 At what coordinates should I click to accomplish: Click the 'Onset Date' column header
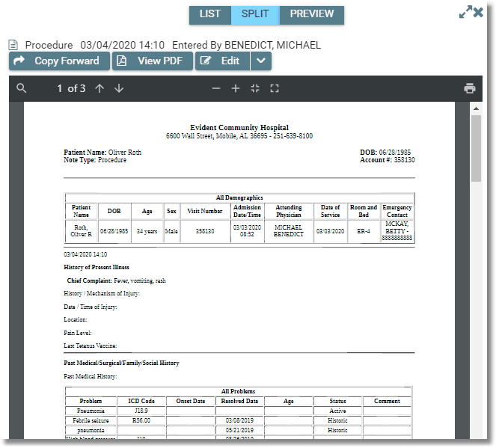191,401
